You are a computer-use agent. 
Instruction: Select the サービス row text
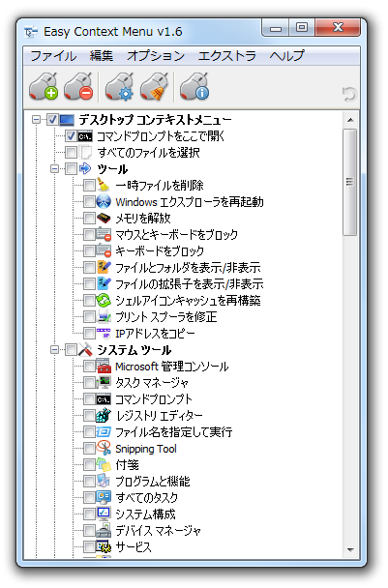(134, 547)
